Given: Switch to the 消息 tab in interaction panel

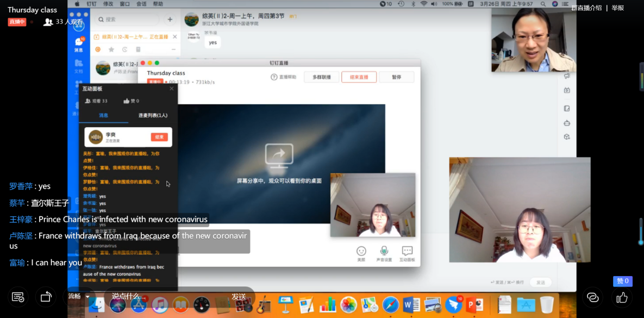Looking at the screenshot, I should (103, 115).
